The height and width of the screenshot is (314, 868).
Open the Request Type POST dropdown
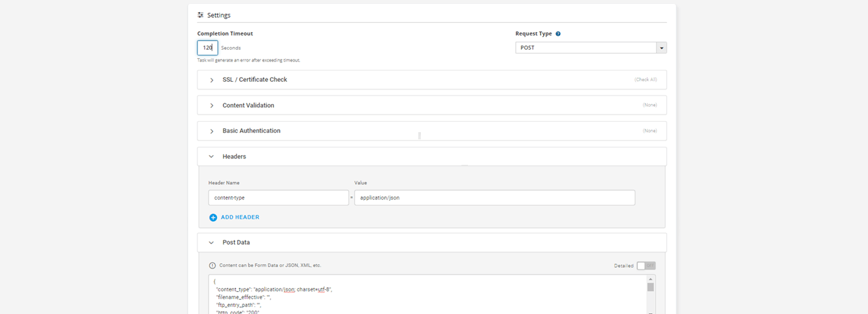pyautogui.click(x=591, y=48)
